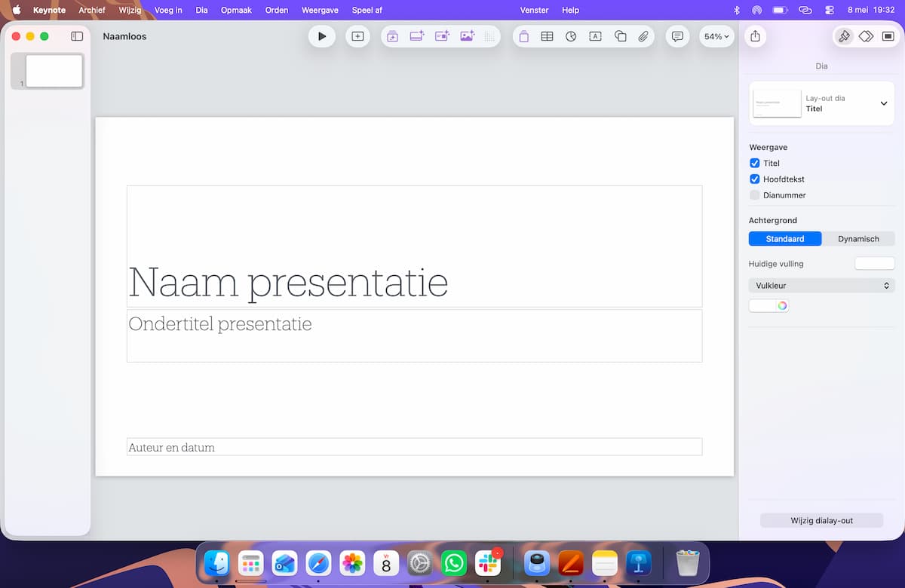Open the Vulkleur fill type dropdown

[x=821, y=286]
